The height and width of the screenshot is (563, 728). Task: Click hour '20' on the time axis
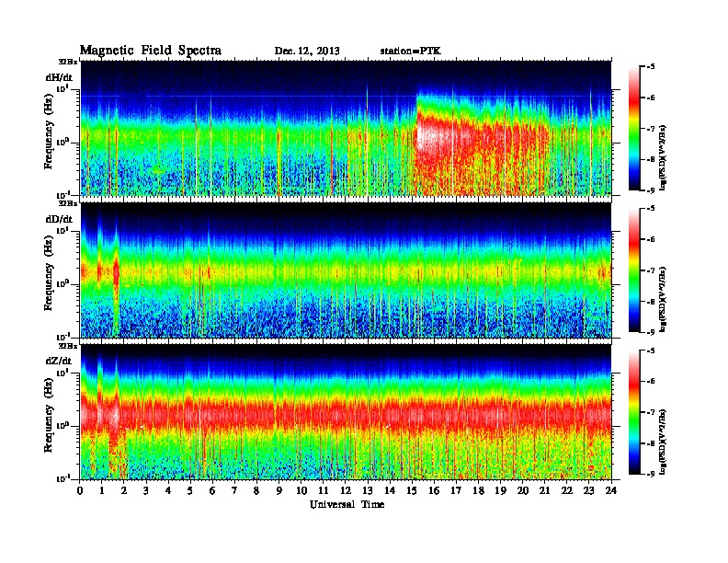point(523,490)
